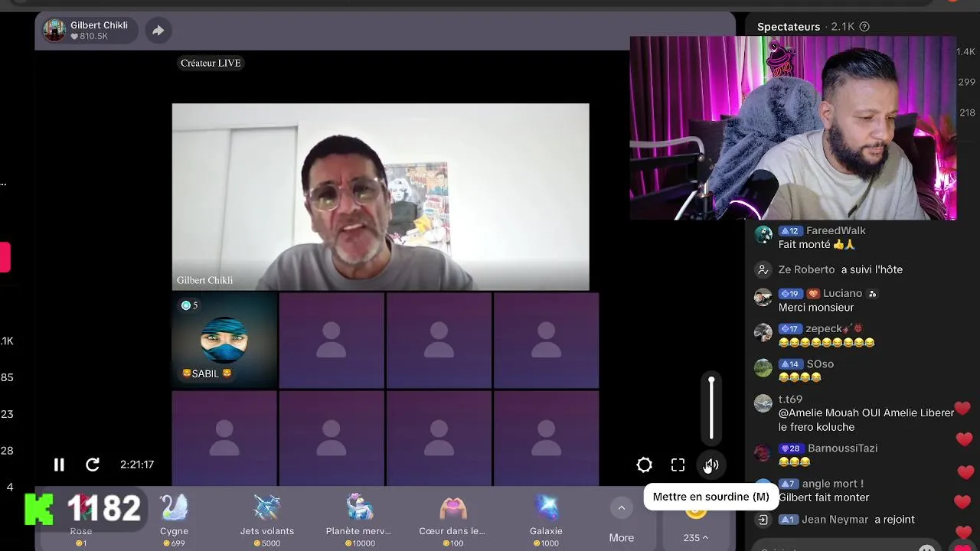This screenshot has height=551, width=980.
Task: Expand the 235 coin balance menu
Action: [695, 538]
